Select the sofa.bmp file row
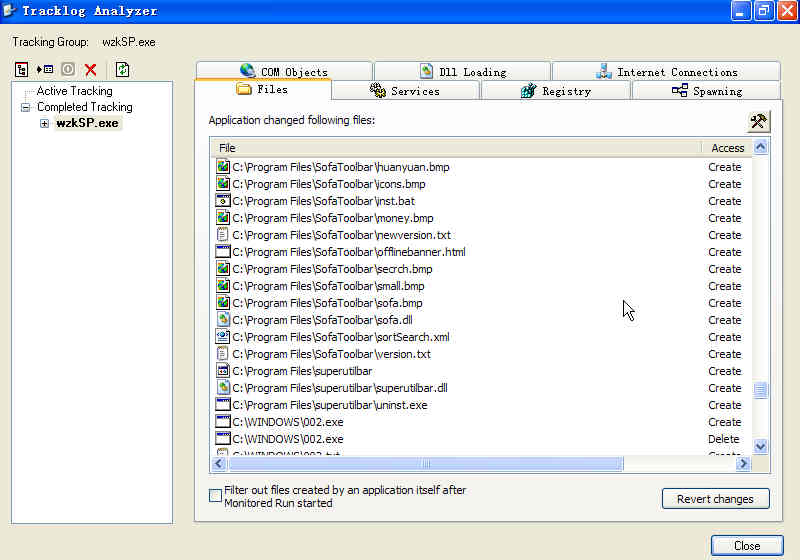Image resolution: width=800 pixels, height=560 pixels. point(479,303)
